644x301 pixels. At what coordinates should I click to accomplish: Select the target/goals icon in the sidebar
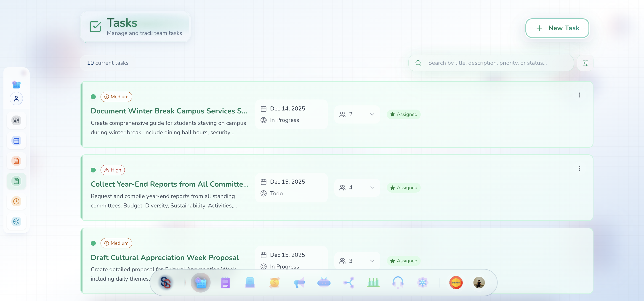[16, 221]
